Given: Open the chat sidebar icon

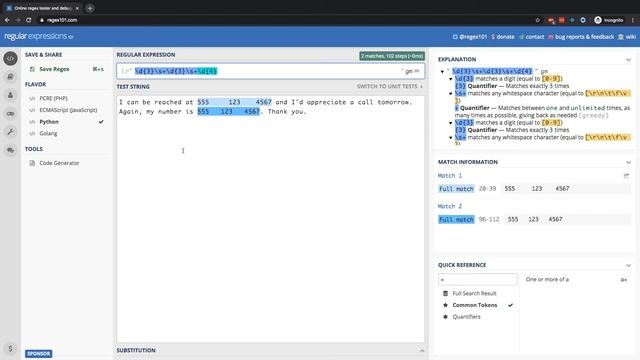Looking at the screenshot, I should pyautogui.click(x=11, y=150).
